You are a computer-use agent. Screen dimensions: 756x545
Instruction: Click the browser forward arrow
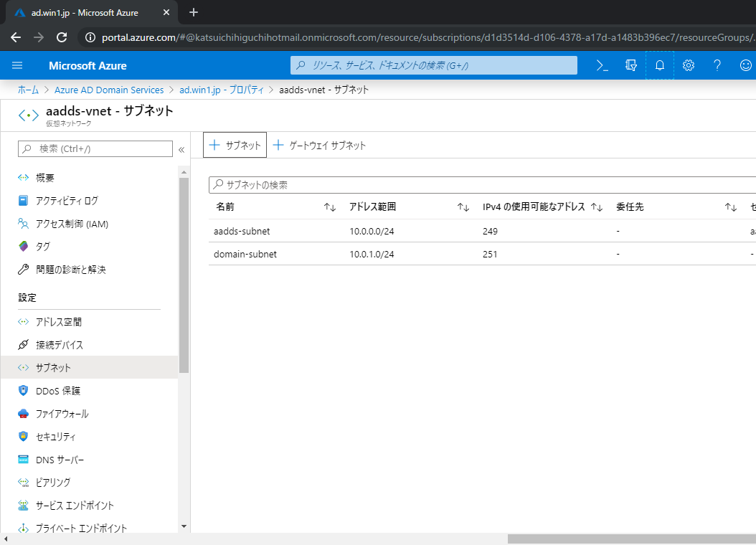(39, 37)
